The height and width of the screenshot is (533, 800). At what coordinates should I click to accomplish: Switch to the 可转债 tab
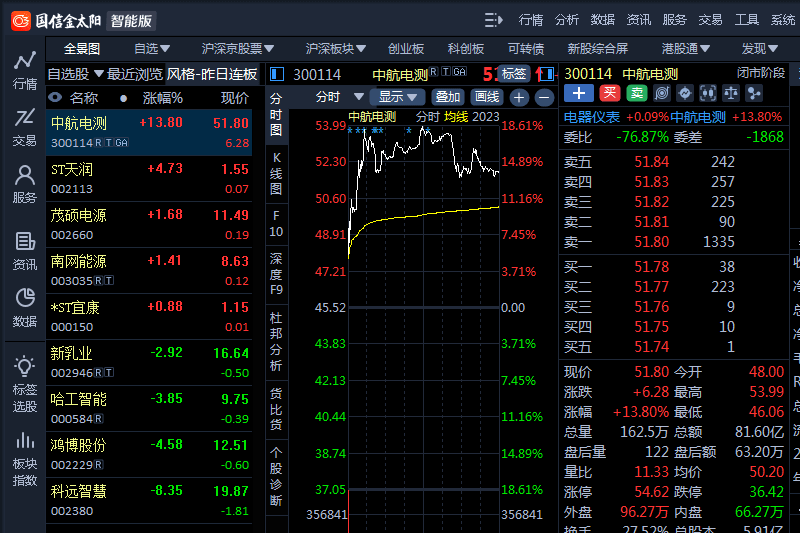(526, 49)
